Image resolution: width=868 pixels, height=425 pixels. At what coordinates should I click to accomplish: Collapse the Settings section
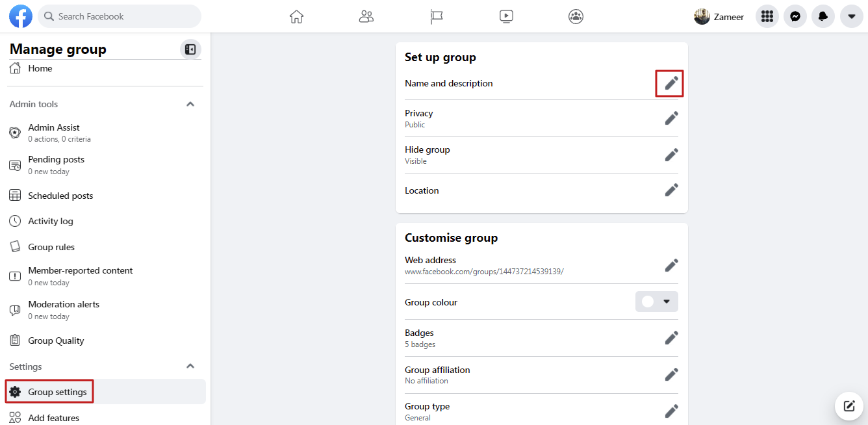coord(190,367)
